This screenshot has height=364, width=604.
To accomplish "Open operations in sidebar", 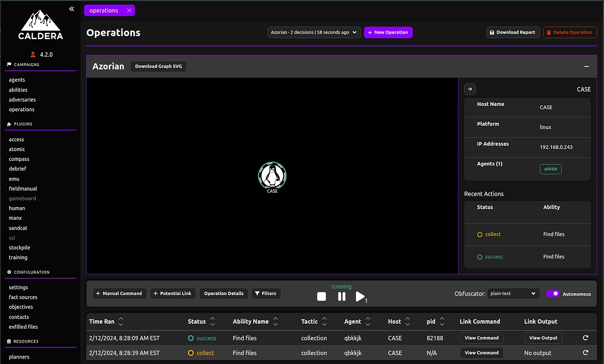I will pyautogui.click(x=22, y=110).
